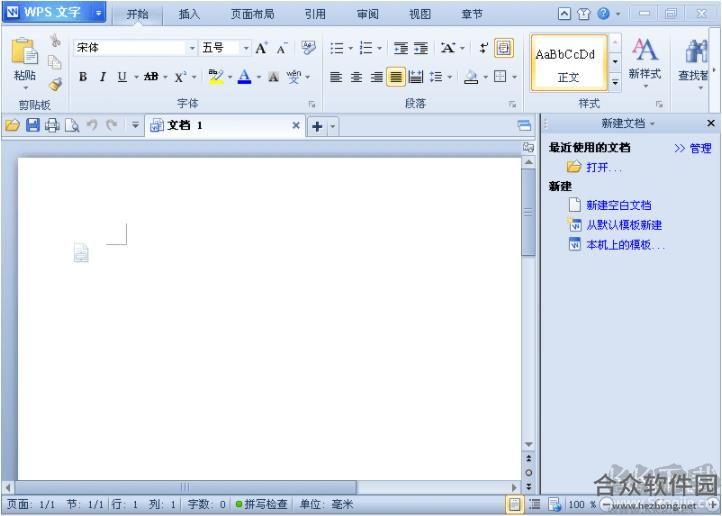Click the numbered list icon
The height and width of the screenshot is (516, 722).
point(366,48)
